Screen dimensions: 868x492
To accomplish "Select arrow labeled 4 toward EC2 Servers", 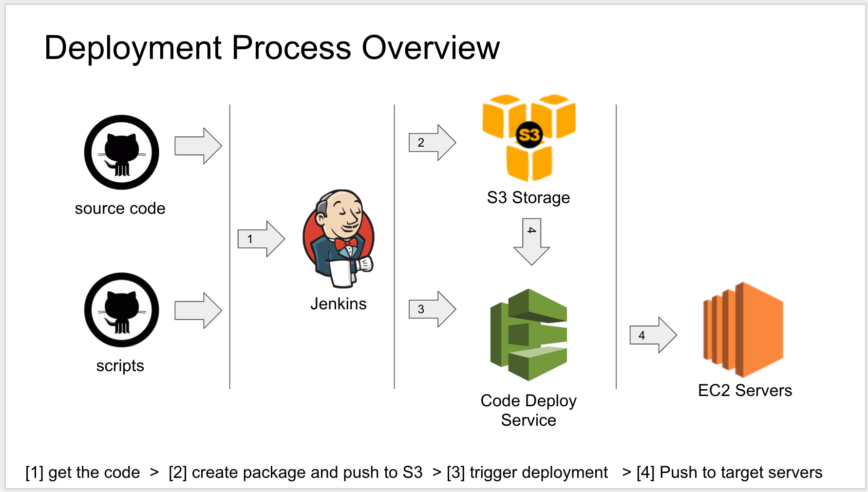I will click(x=653, y=335).
